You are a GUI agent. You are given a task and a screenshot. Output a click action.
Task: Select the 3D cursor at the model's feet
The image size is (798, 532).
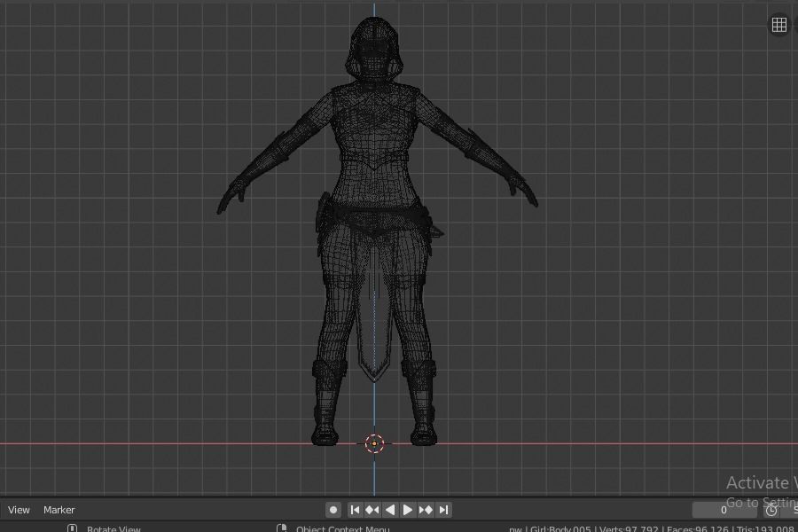pos(374,443)
